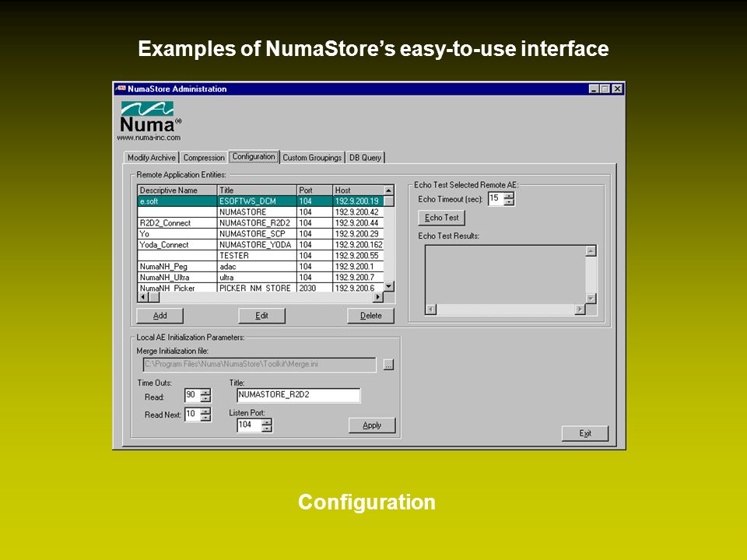Select the Yoda_Connect row
Screen dimensions: 747x560
[261, 245]
